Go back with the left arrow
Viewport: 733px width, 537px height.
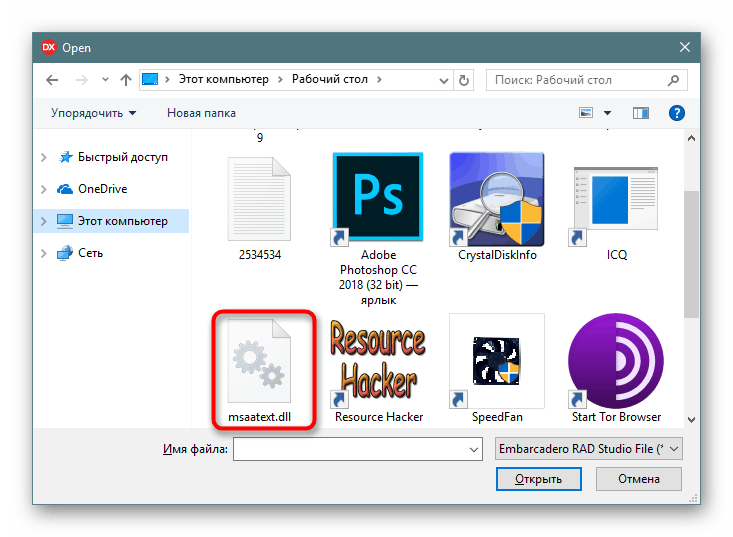coord(52,80)
